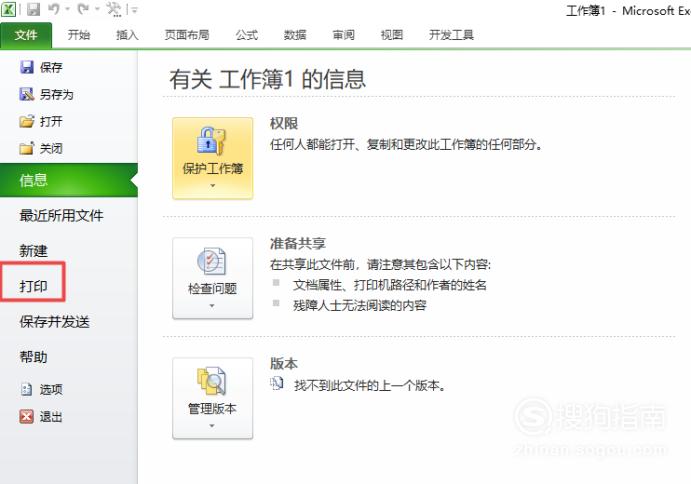Click the lock and key icon
The height and width of the screenshot is (484, 691).
point(212,140)
